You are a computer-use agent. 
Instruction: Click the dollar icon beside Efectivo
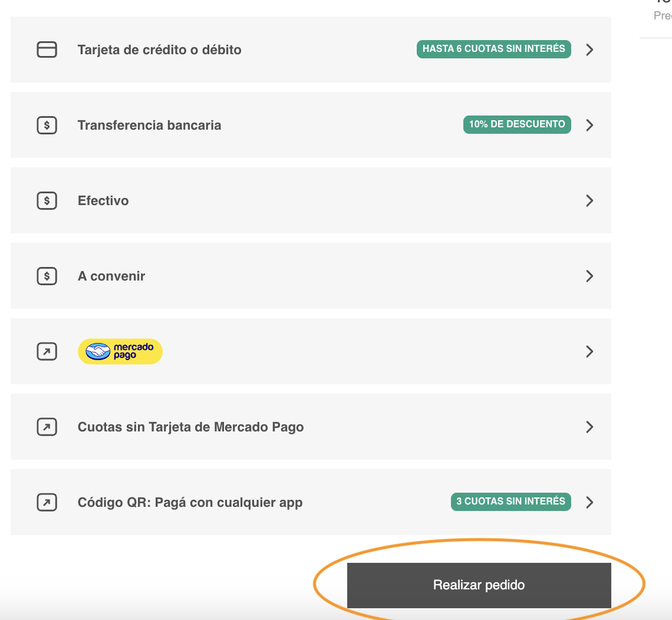(47, 201)
